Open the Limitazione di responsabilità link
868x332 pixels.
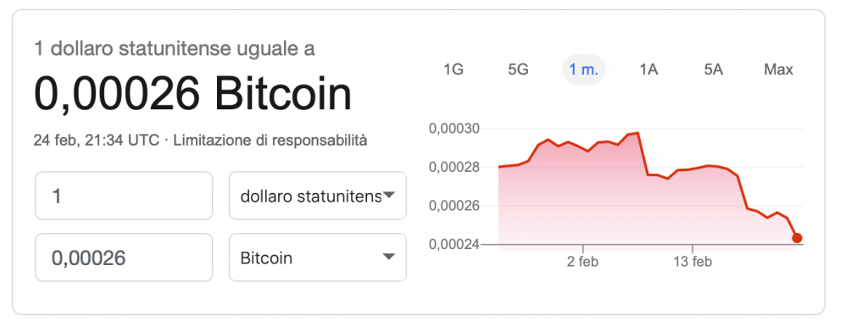click(270, 141)
